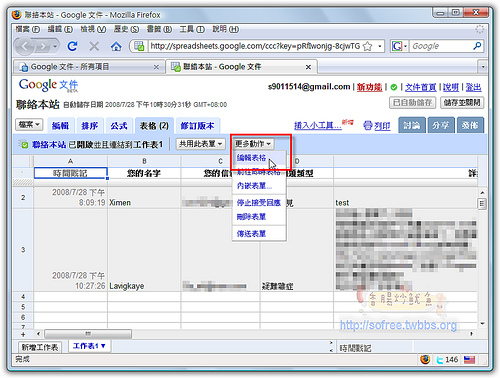Screen dimensions: 500x378
Task: Click the Stop loading X icon
Action: (94, 46)
